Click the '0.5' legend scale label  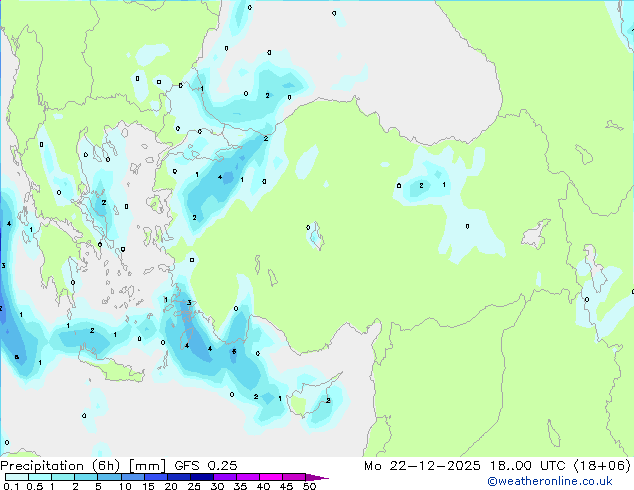click(x=34, y=486)
